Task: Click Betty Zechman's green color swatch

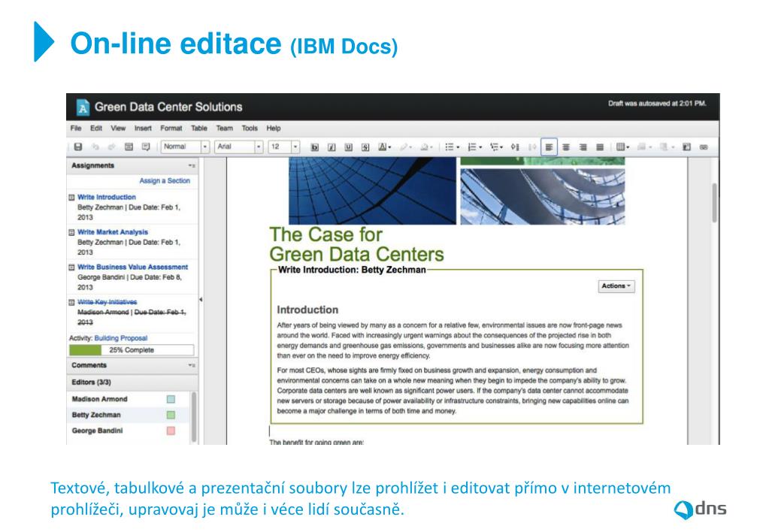Action: click(x=171, y=415)
